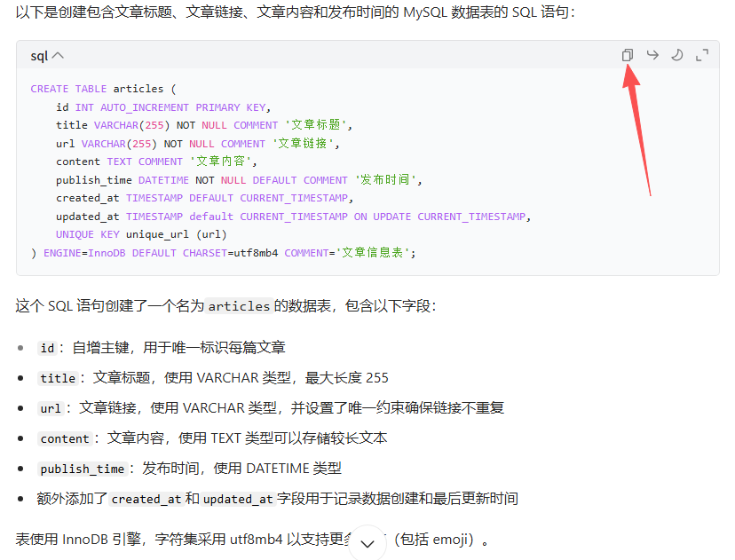Click the inline 'publish_time' bullet code label
This screenshot has height=560, width=735.
click(82, 469)
